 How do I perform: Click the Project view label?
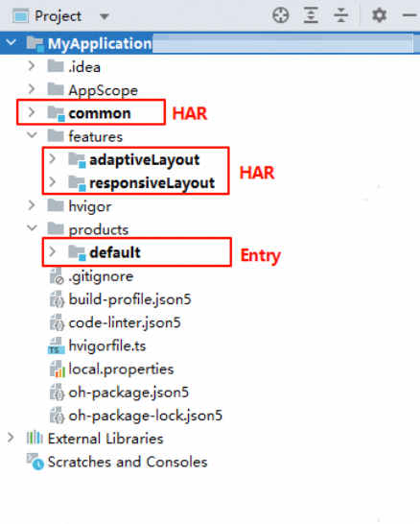(58, 16)
